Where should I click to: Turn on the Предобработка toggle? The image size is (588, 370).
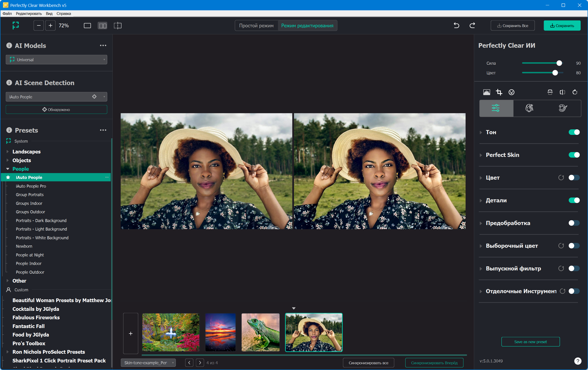pyautogui.click(x=574, y=223)
